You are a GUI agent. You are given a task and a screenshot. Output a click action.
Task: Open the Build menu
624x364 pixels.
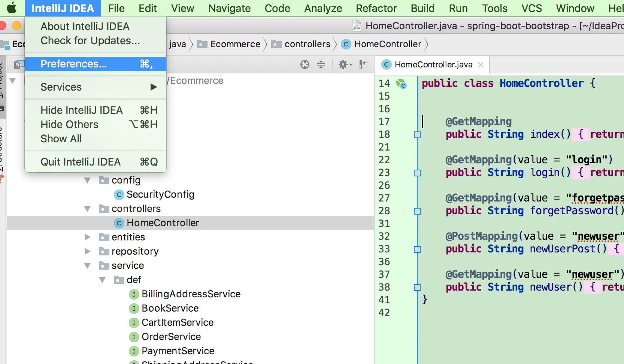[423, 8]
